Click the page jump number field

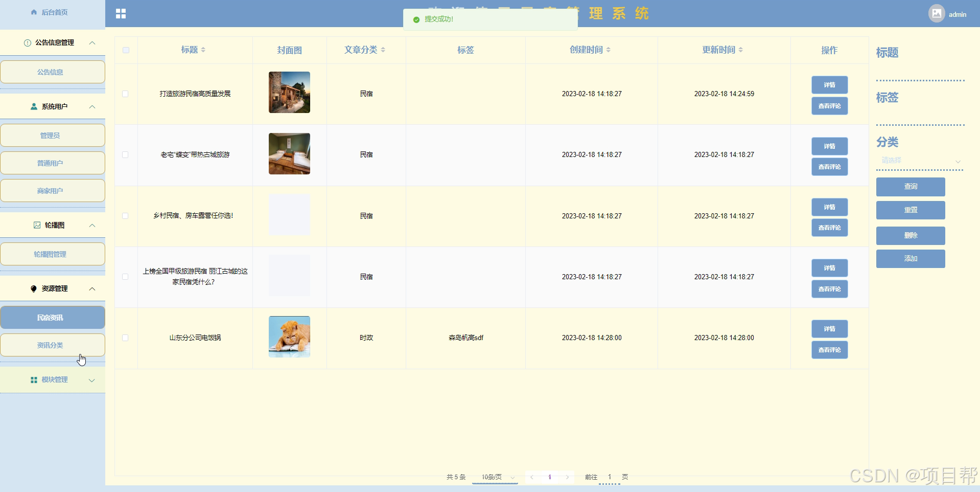click(x=609, y=477)
